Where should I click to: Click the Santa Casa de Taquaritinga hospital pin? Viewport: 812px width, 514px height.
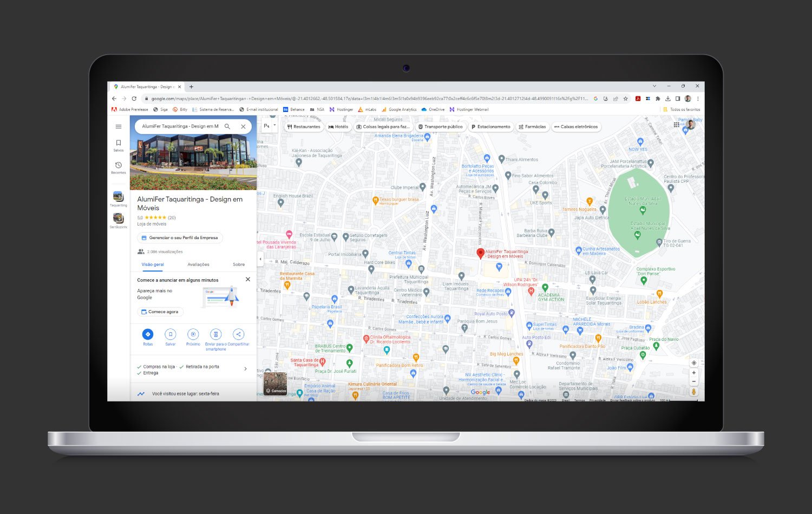point(323,361)
